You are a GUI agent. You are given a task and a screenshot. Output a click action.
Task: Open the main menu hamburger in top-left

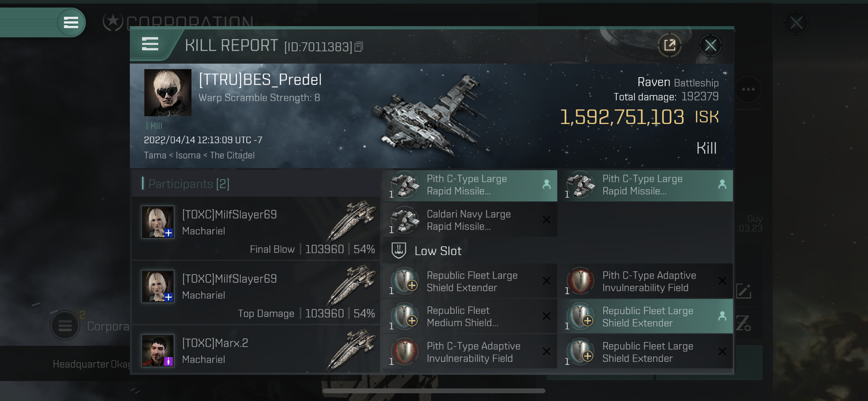pos(71,23)
